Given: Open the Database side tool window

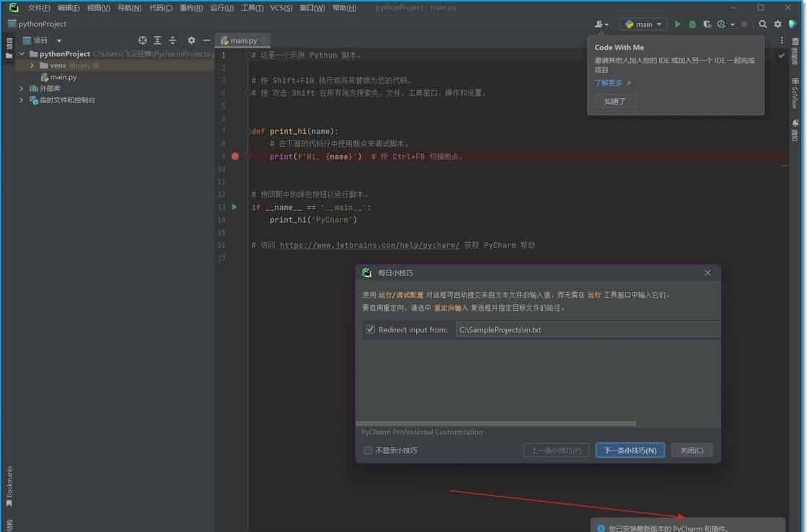Looking at the screenshot, I should point(795,52).
